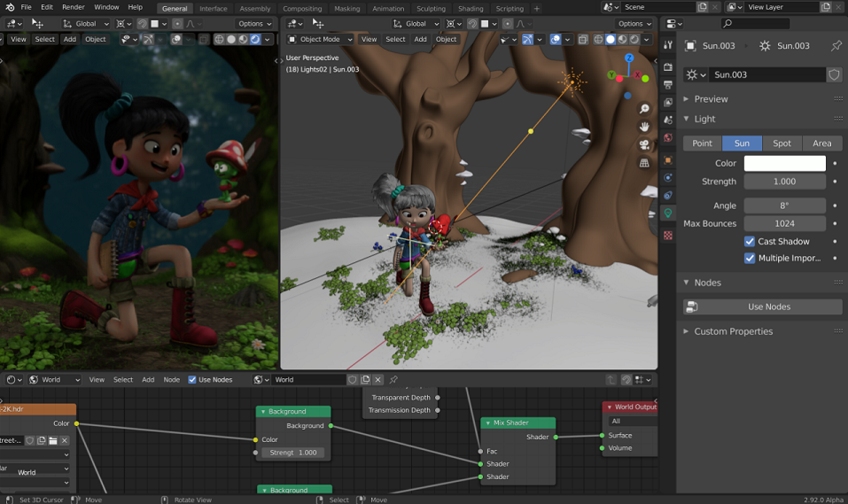Open the Object Mode dropdown
Screen dimensions: 848x504
tap(320, 39)
